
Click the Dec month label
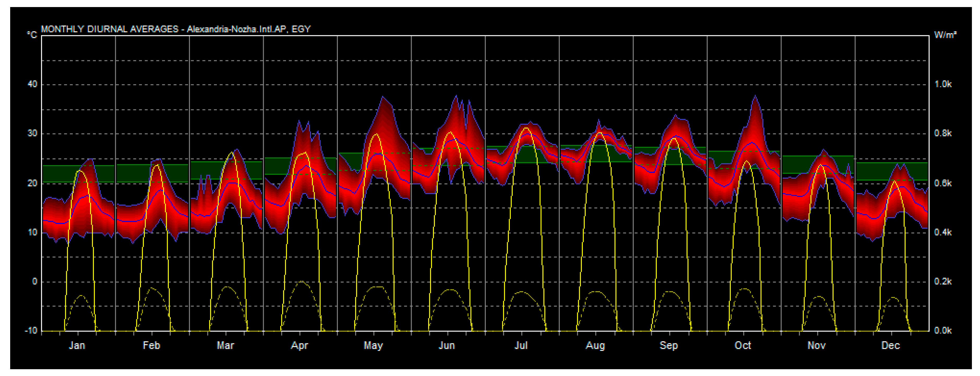click(x=891, y=345)
